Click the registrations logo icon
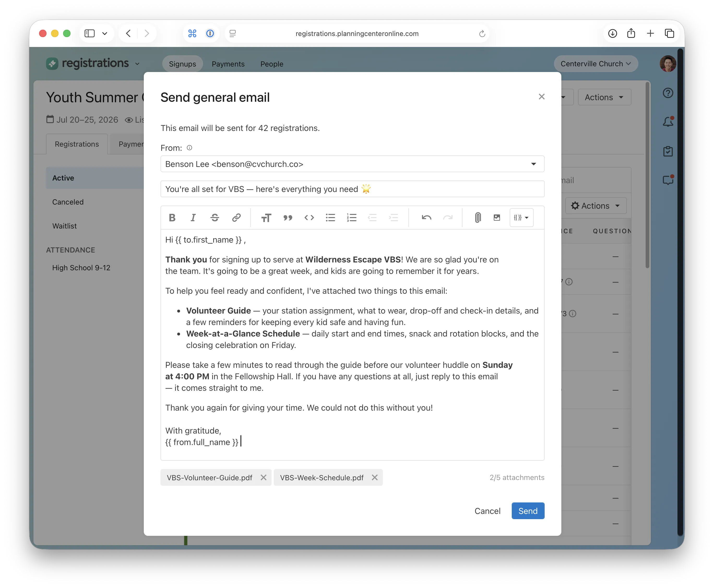The image size is (714, 588). pos(52,63)
